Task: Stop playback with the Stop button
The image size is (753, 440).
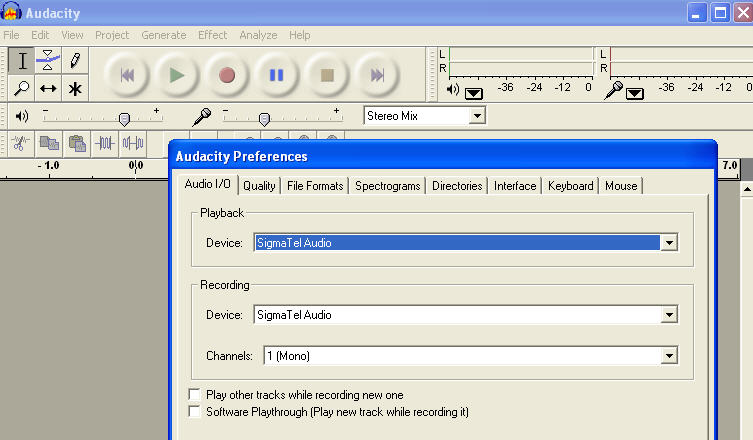Action: (x=327, y=75)
